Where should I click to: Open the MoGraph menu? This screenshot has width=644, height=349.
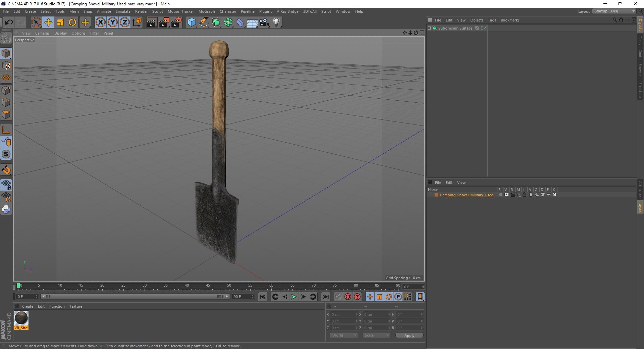207,11
